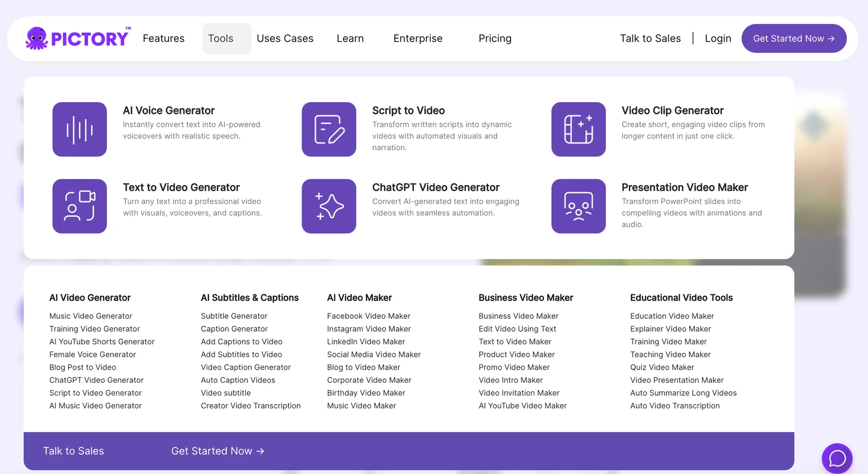Screen dimensions: 868x474
Task: Open the Subtitle Generator link
Action: coord(234,316)
